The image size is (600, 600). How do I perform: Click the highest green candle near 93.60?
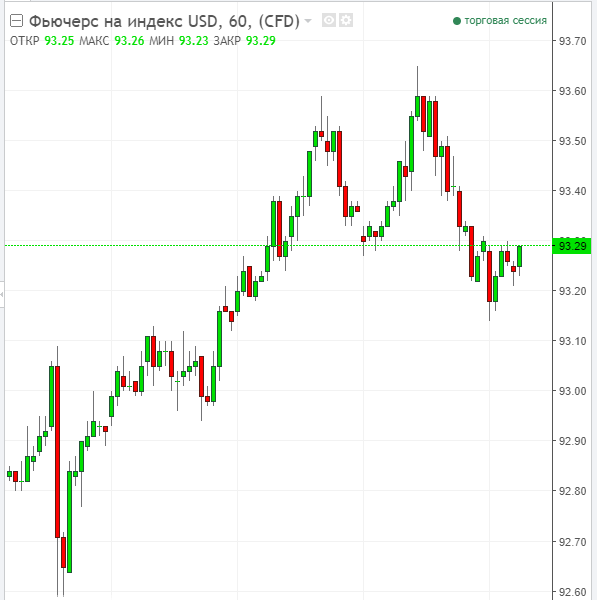pos(418,105)
